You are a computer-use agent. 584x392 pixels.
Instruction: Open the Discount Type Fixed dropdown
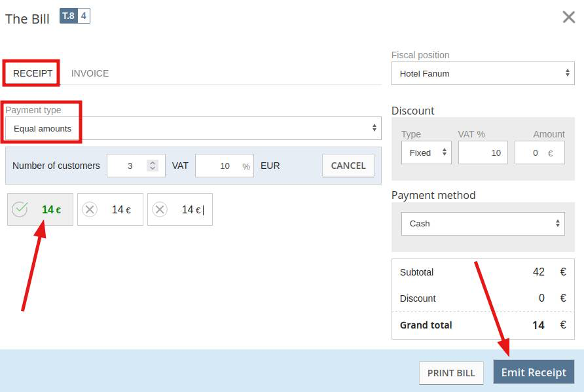pyautogui.click(x=426, y=152)
